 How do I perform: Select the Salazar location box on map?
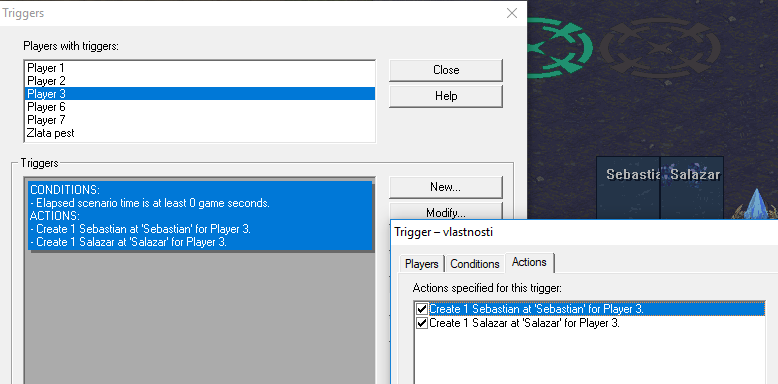(x=692, y=188)
